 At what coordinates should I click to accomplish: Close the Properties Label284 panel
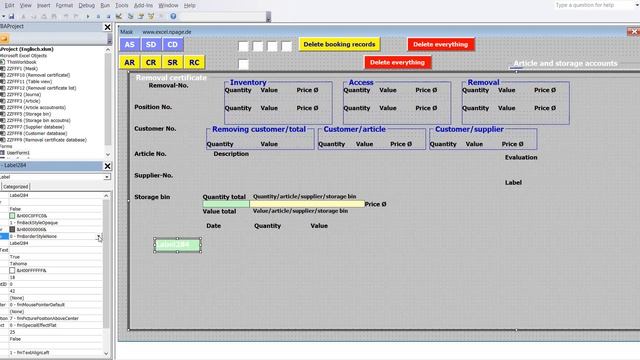click(x=107, y=166)
